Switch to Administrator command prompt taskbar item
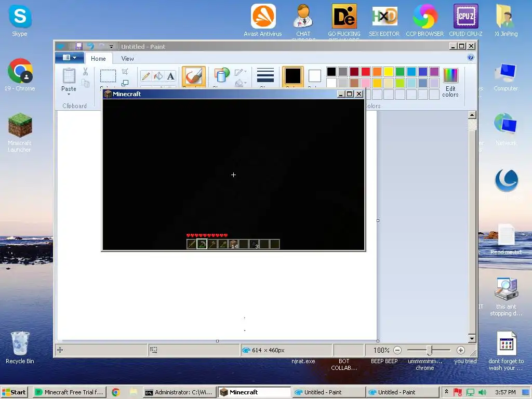Screen dimensions: 532x399 [x=179, y=392]
